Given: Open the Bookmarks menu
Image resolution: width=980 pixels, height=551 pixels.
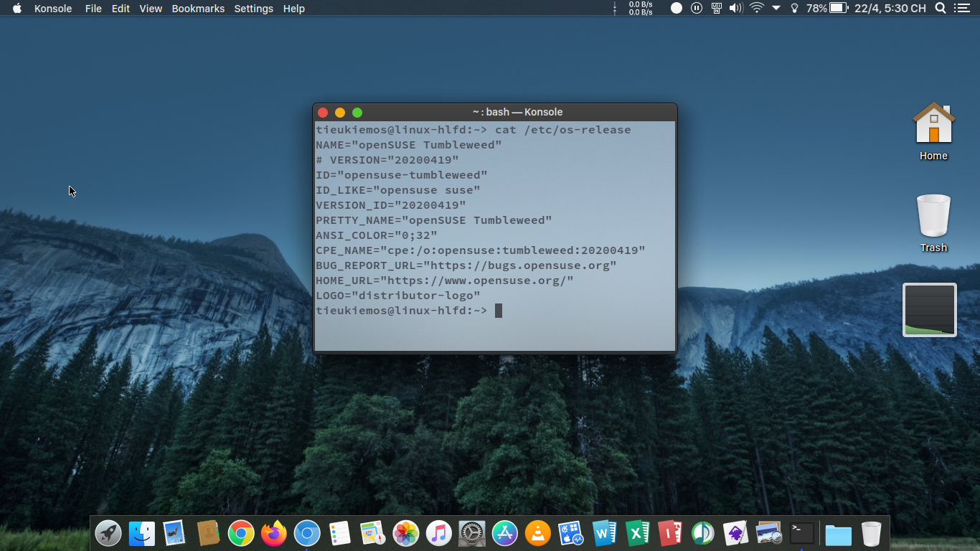Looking at the screenshot, I should [x=198, y=9].
